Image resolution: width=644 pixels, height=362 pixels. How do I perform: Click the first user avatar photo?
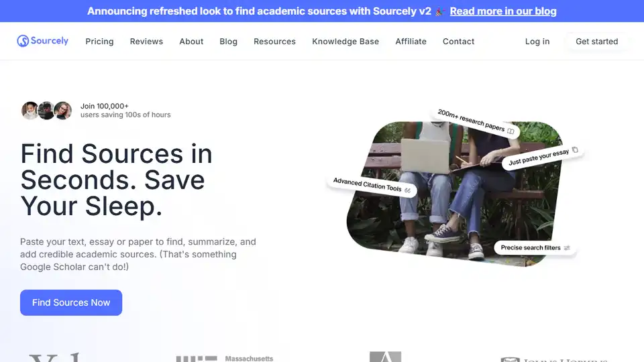coord(30,111)
